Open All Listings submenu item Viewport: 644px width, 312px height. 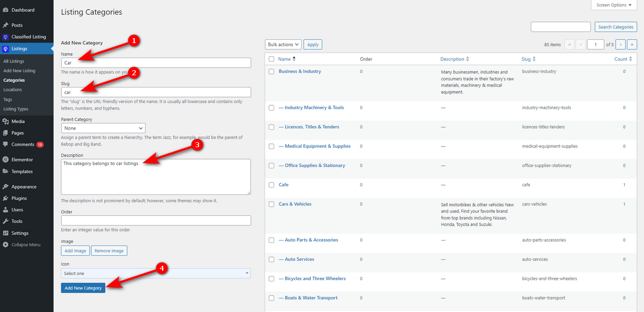tap(14, 61)
